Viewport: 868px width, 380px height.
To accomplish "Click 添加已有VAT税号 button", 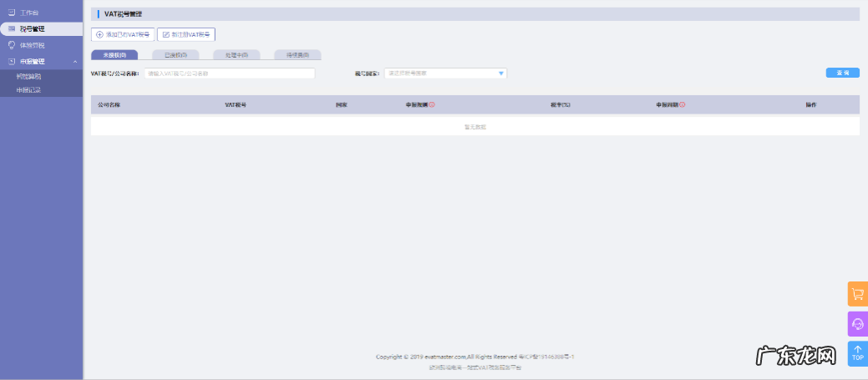I will point(122,34).
